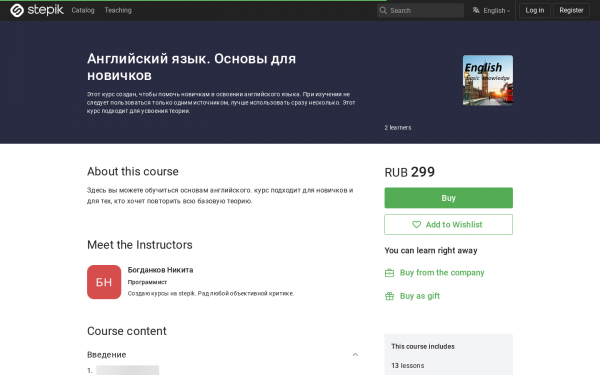The image size is (600, 375).
Task: Click the green Buy button
Action: [448, 198]
